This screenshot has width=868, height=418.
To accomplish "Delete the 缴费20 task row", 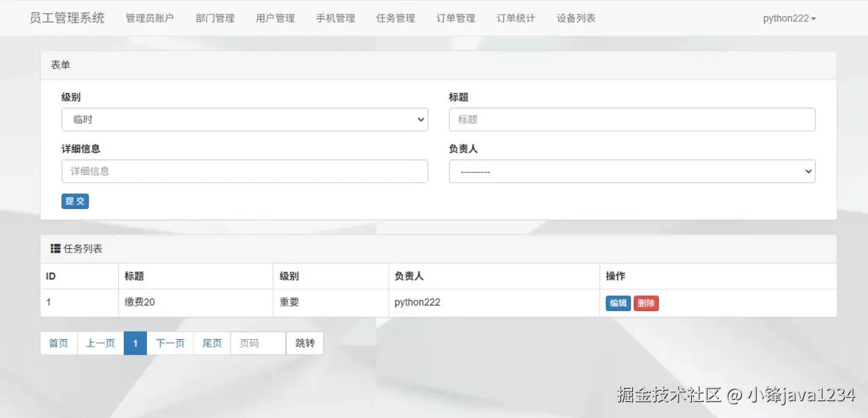I will 646,303.
